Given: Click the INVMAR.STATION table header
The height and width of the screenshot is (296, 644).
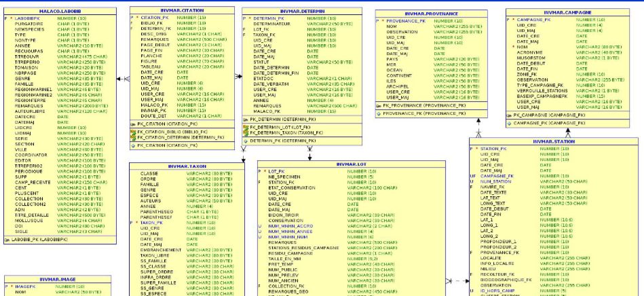Looking at the screenshot, I should (x=553, y=141).
